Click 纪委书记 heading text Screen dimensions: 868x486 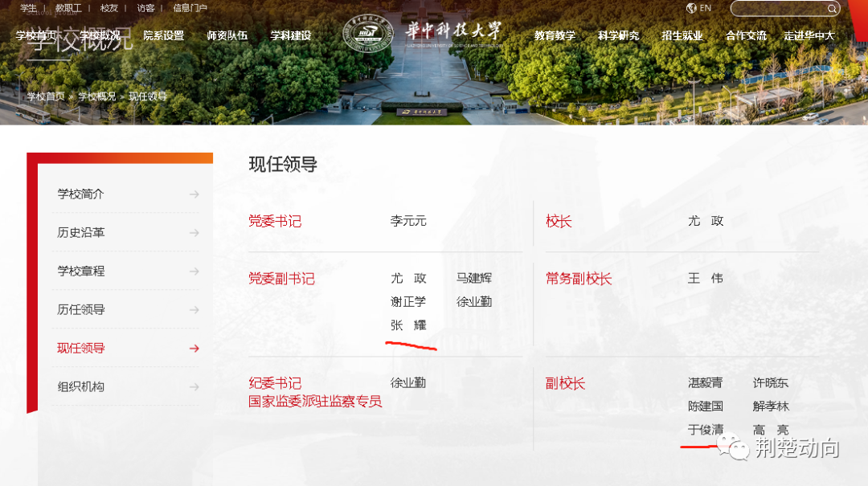click(275, 383)
